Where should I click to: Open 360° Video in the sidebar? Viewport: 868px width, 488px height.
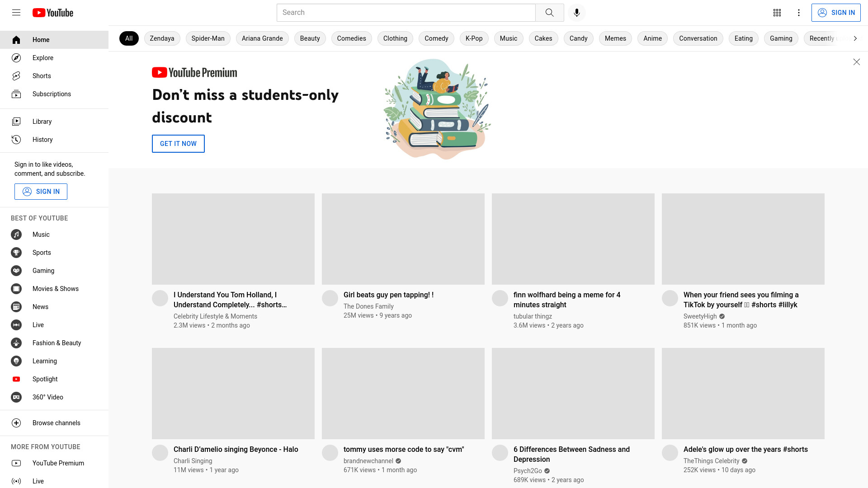click(54, 397)
